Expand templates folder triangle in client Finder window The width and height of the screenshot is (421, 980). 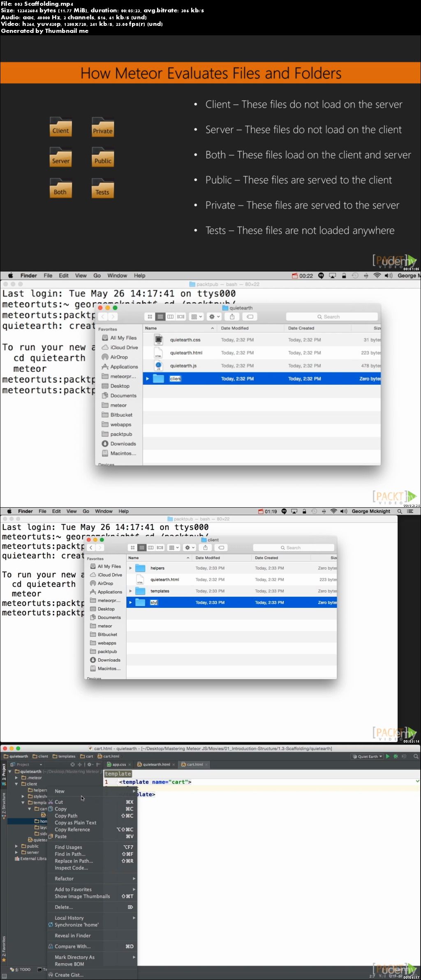tap(131, 591)
